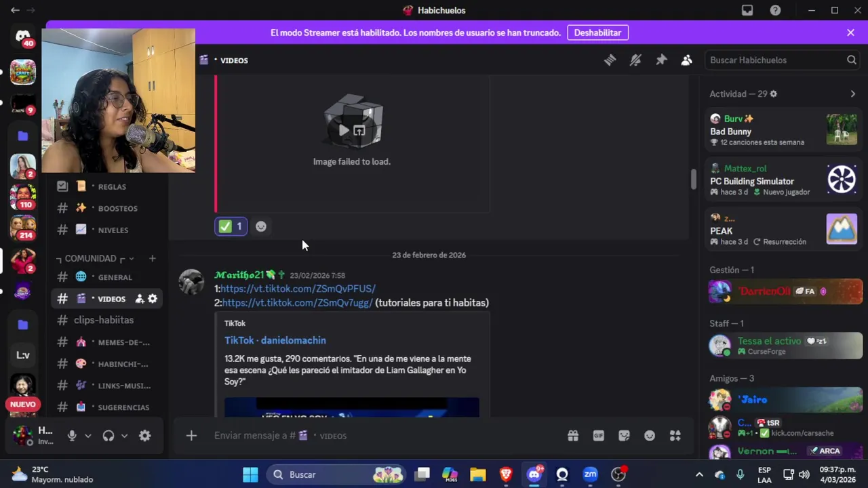Open headphone output options arrow
This screenshot has width=868, height=488.
click(x=124, y=436)
